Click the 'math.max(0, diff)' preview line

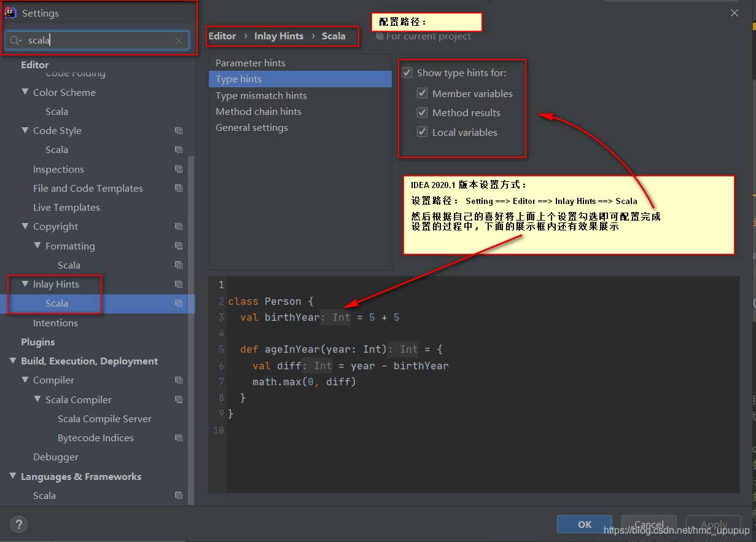click(x=305, y=382)
